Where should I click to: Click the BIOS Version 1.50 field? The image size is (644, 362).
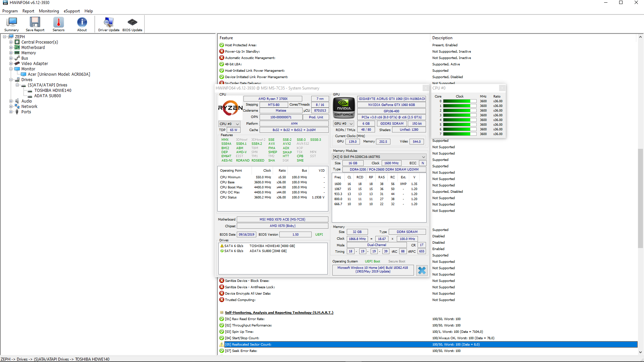pyautogui.click(x=295, y=235)
